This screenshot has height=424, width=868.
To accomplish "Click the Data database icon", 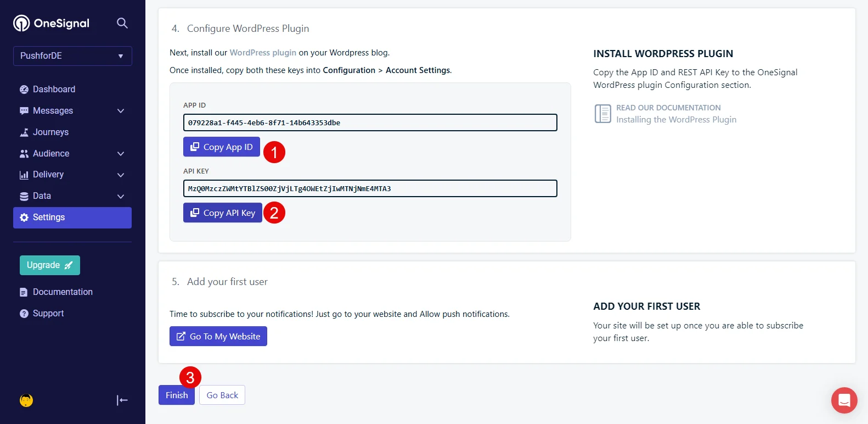I will pos(24,196).
